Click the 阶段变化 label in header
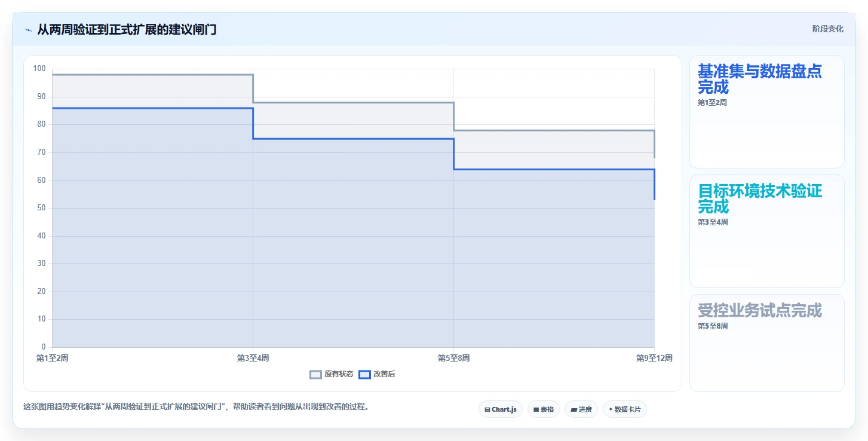 click(x=828, y=29)
